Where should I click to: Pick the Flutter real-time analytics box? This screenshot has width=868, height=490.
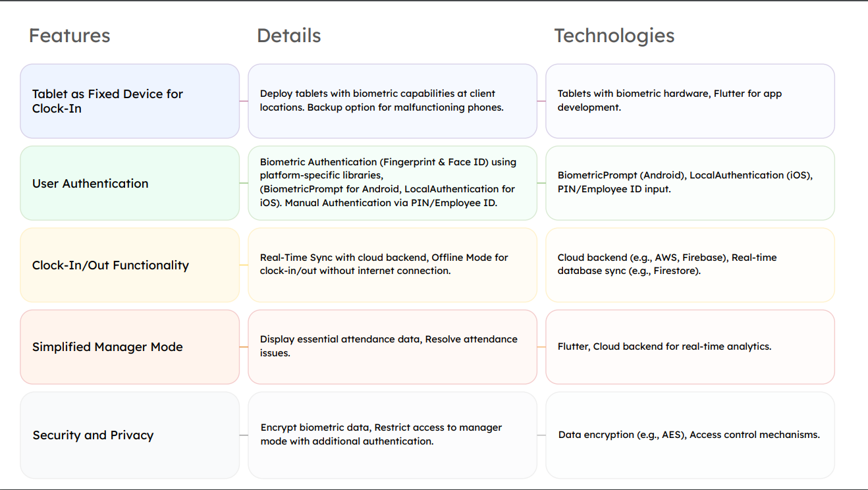point(690,346)
